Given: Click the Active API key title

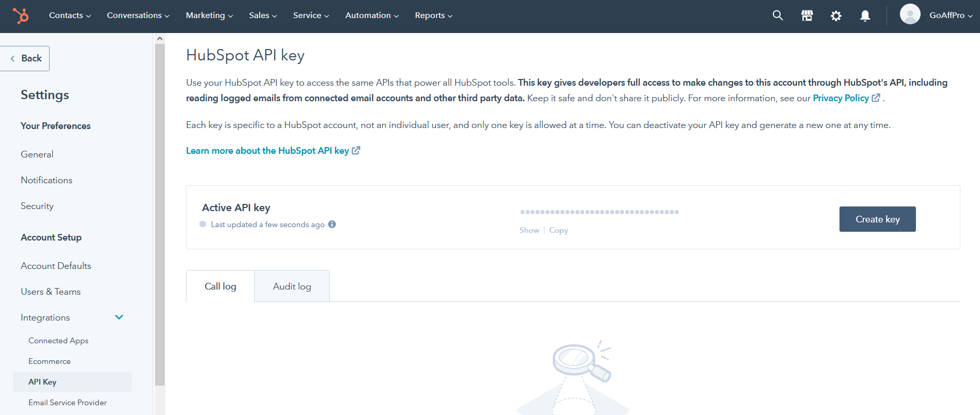Looking at the screenshot, I should [236, 207].
